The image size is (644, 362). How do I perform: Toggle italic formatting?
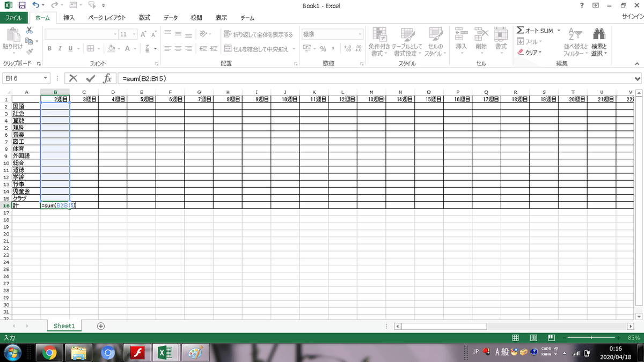point(60,48)
